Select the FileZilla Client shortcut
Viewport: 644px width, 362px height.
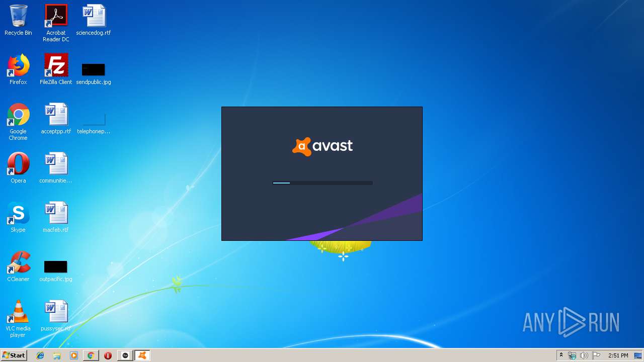click(56, 69)
